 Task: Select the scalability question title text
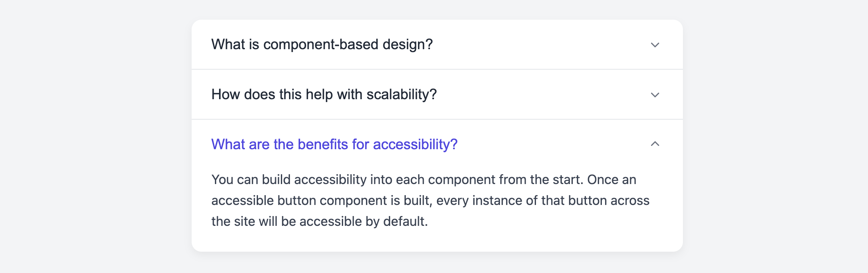pos(324,94)
